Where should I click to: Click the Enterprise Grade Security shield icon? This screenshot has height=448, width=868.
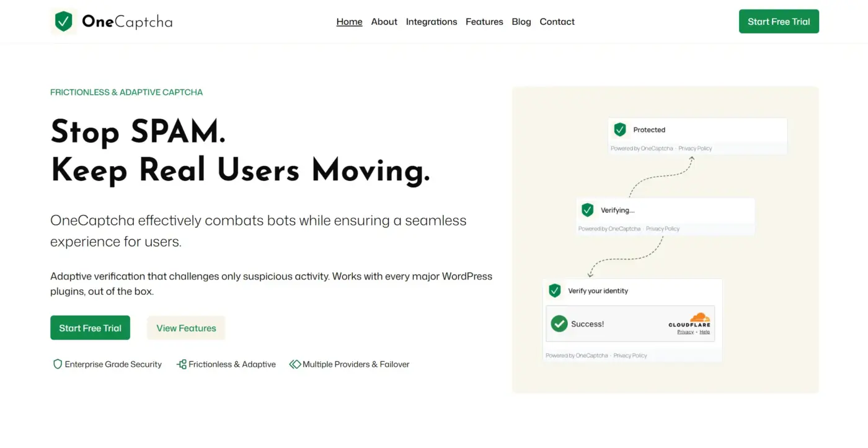click(x=58, y=364)
